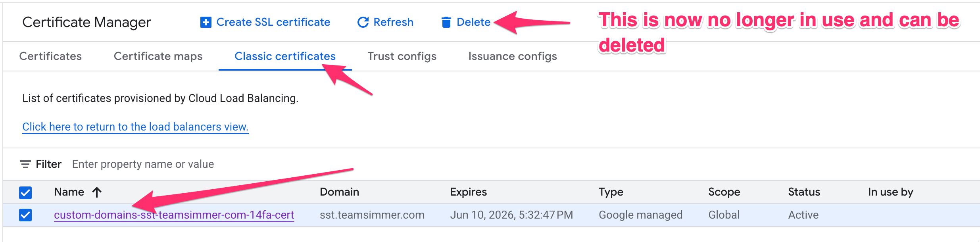The image size is (980, 242).
Task: Sort by the Expires column header
Action: point(468,192)
